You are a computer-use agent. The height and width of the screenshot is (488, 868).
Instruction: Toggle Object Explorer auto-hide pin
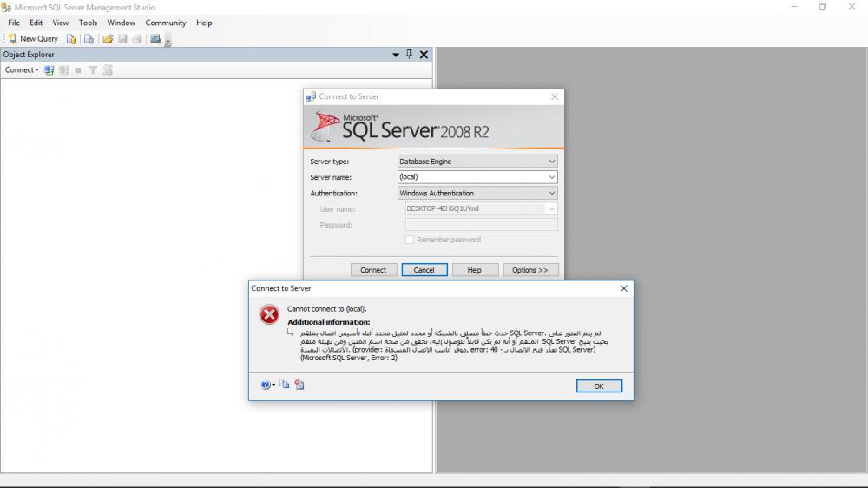409,55
